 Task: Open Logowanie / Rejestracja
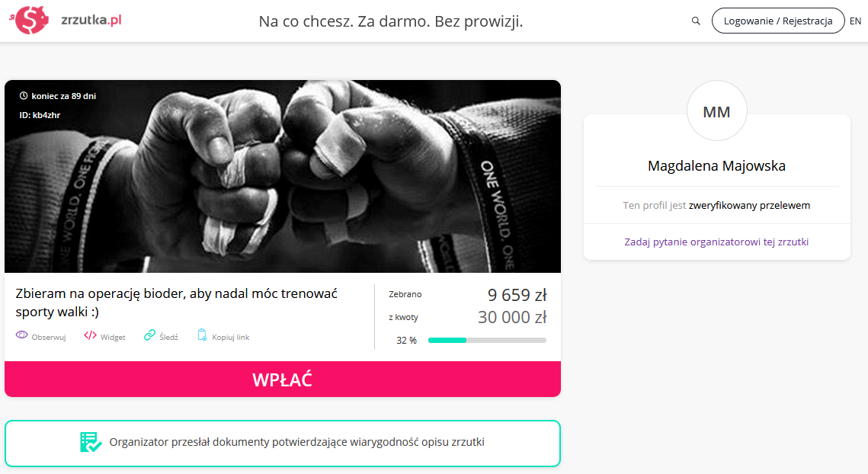tap(778, 21)
